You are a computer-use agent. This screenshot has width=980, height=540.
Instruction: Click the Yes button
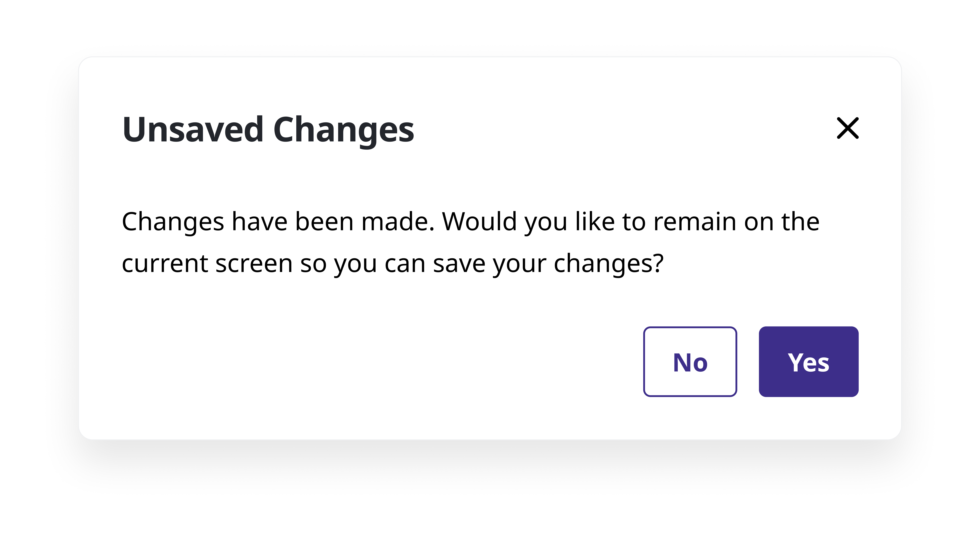pyautogui.click(x=808, y=362)
